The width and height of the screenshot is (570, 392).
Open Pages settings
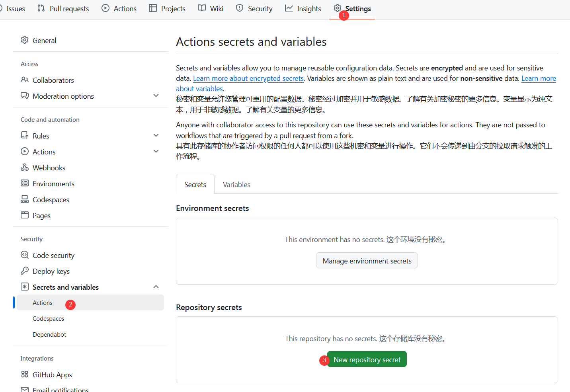(x=90, y=215)
